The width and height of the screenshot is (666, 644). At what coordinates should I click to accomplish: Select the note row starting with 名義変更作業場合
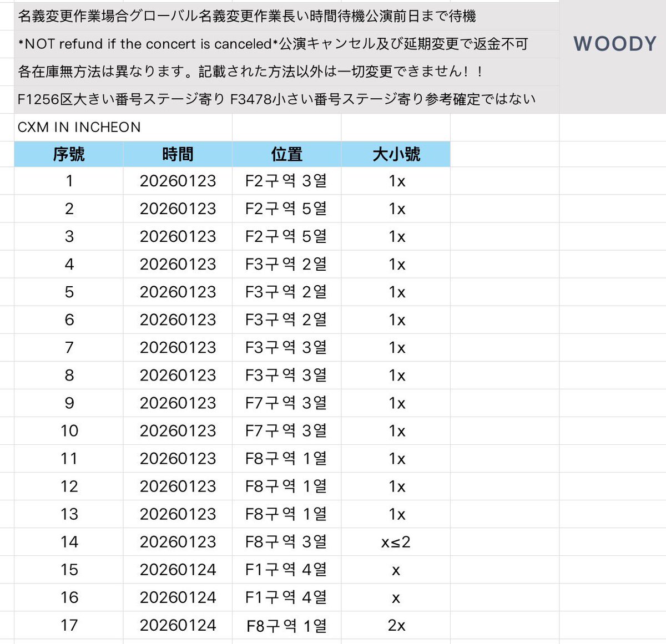[x=286, y=16]
